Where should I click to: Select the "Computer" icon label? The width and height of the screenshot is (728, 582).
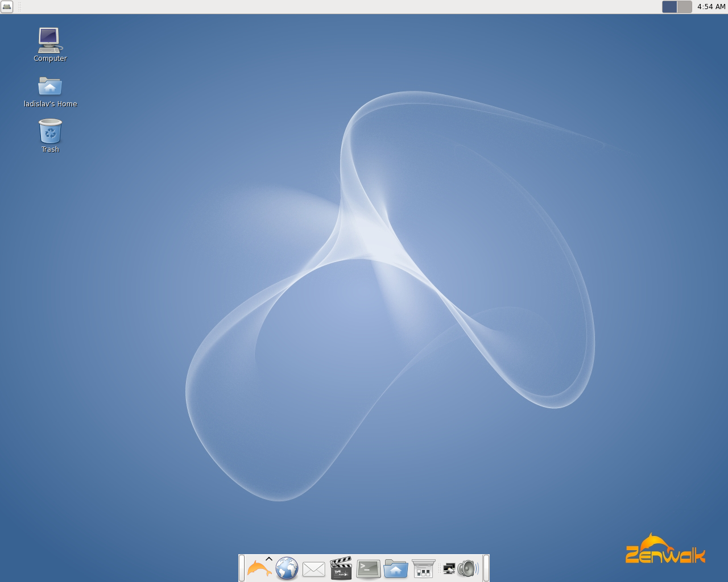(50, 59)
